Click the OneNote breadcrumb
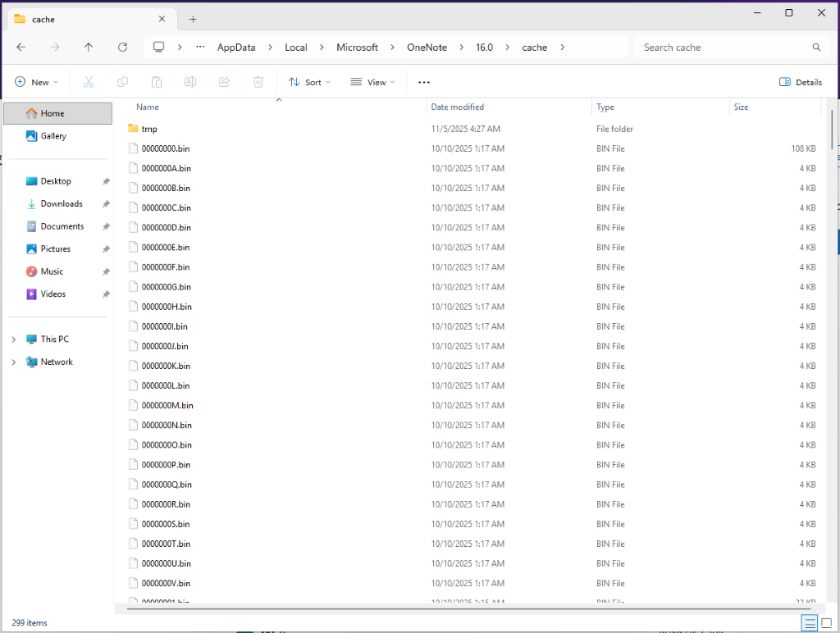The height and width of the screenshot is (633, 840). click(427, 47)
